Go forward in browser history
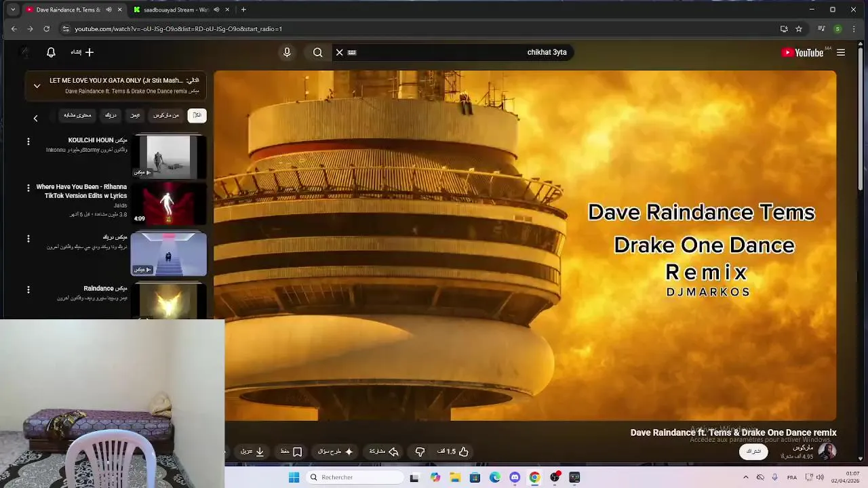This screenshot has width=868, height=488. coord(30,28)
